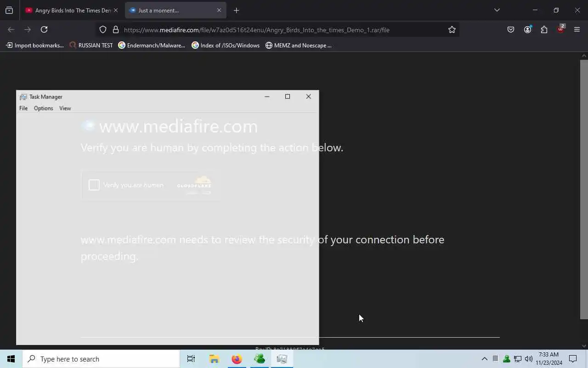
Task: Close the Angry Birds tab
Action: point(116,10)
